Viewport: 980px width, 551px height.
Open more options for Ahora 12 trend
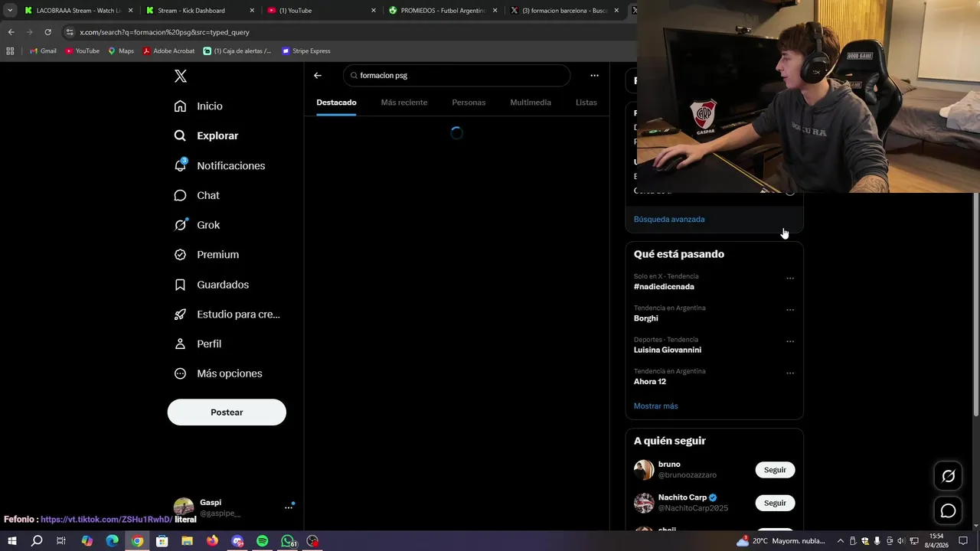click(x=790, y=373)
